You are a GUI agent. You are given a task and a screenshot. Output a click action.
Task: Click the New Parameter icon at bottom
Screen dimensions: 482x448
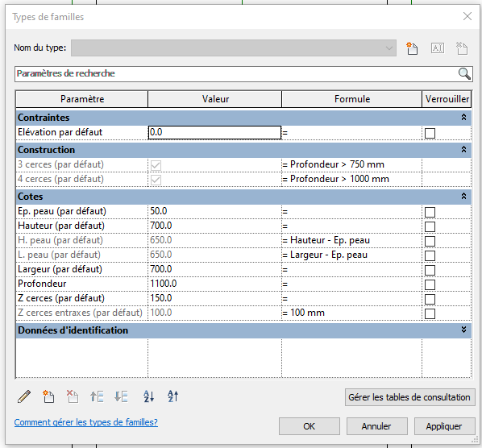coord(48,396)
